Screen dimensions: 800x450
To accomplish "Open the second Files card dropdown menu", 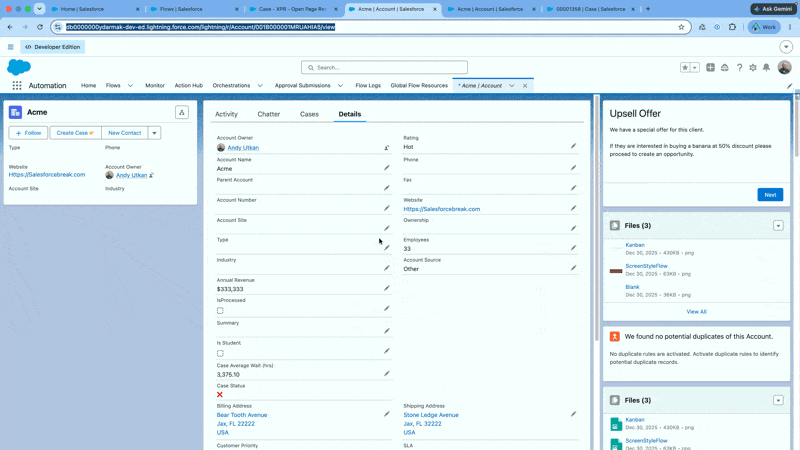I will click(x=778, y=401).
